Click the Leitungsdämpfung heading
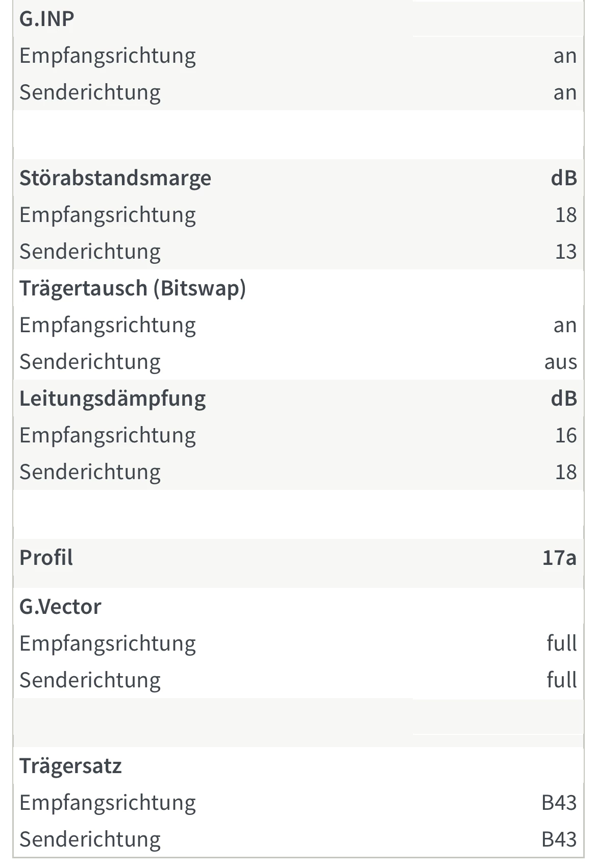Screen dimensions: 597x868 (x=113, y=399)
